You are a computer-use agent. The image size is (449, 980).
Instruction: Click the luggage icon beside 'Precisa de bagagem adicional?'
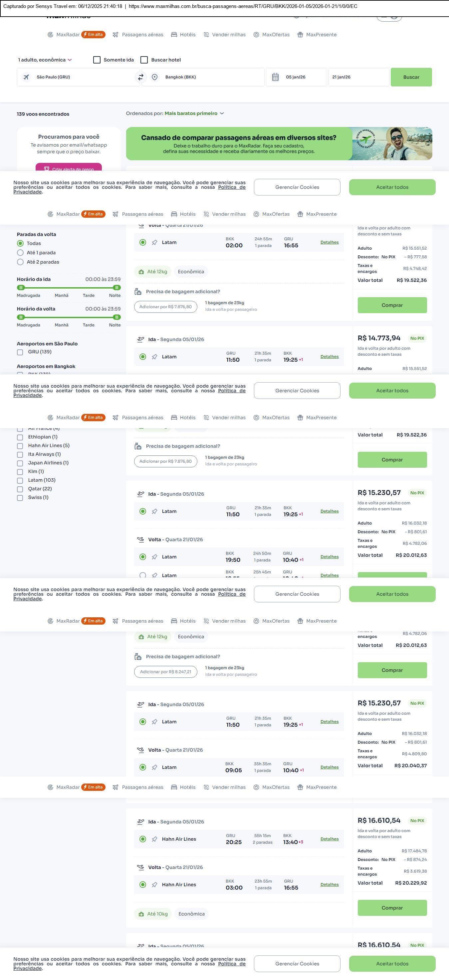point(138,292)
